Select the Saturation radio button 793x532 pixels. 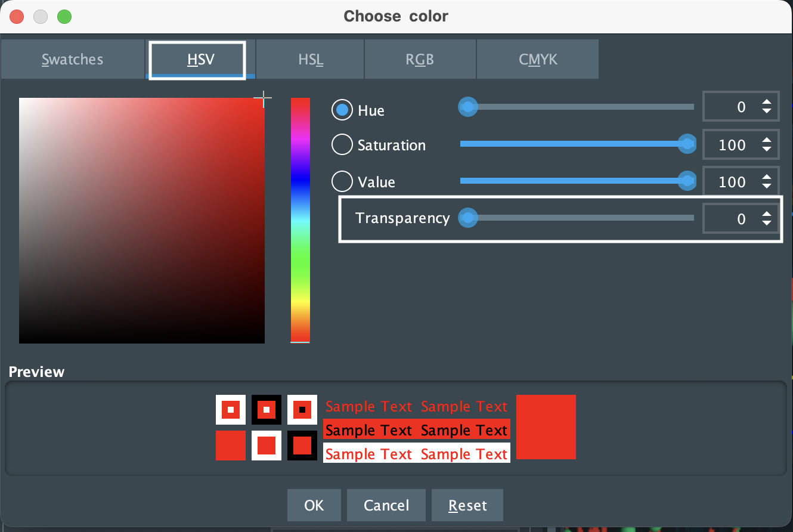(342, 144)
